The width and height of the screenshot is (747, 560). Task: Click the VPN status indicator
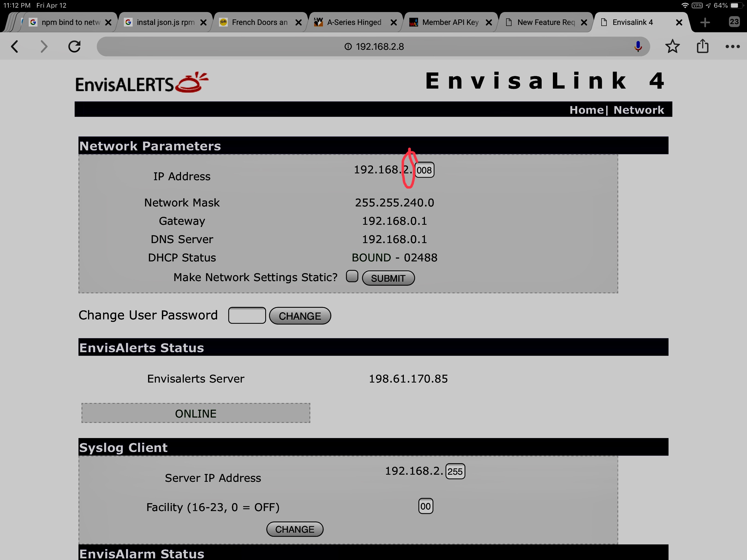coord(697,5)
